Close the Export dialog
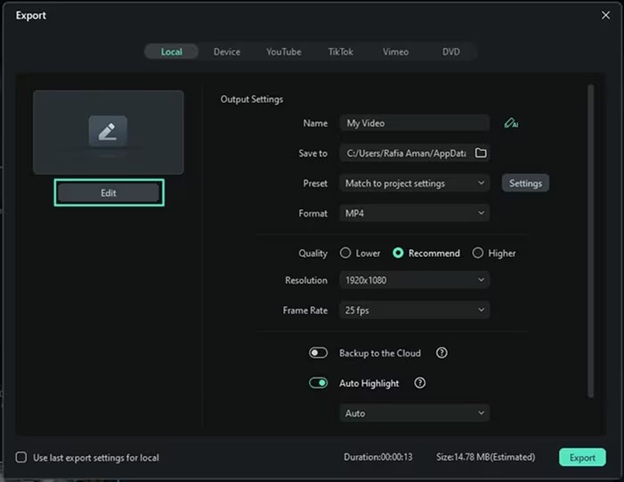This screenshot has height=482, width=624. point(605,15)
